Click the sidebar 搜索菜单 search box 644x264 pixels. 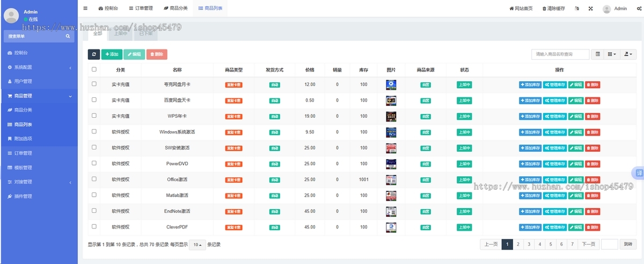coord(39,37)
